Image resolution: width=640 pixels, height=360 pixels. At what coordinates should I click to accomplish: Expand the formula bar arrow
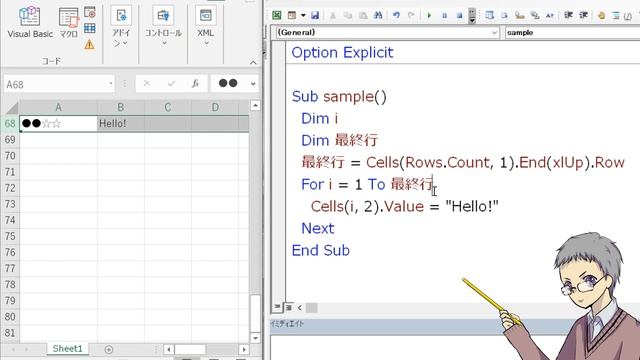coord(253,84)
